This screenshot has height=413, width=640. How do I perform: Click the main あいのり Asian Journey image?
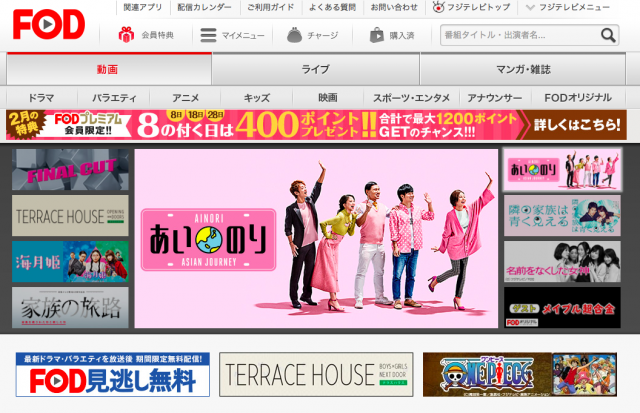[x=316, y=238]
